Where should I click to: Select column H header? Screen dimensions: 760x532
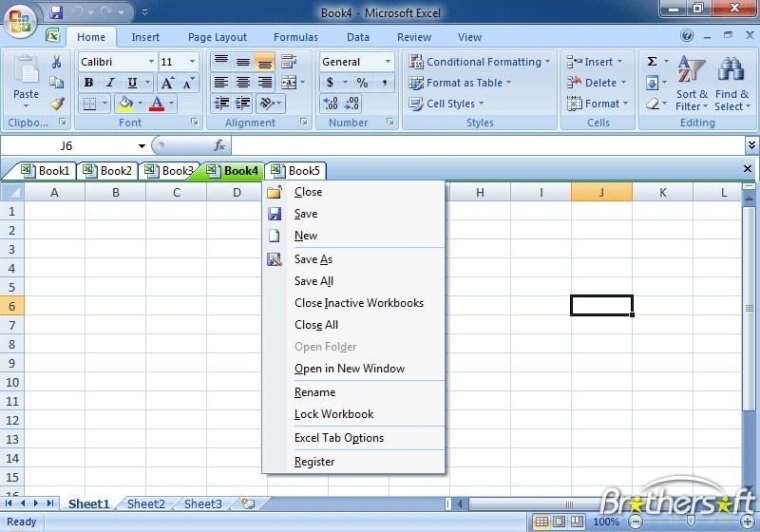(480, 192)
